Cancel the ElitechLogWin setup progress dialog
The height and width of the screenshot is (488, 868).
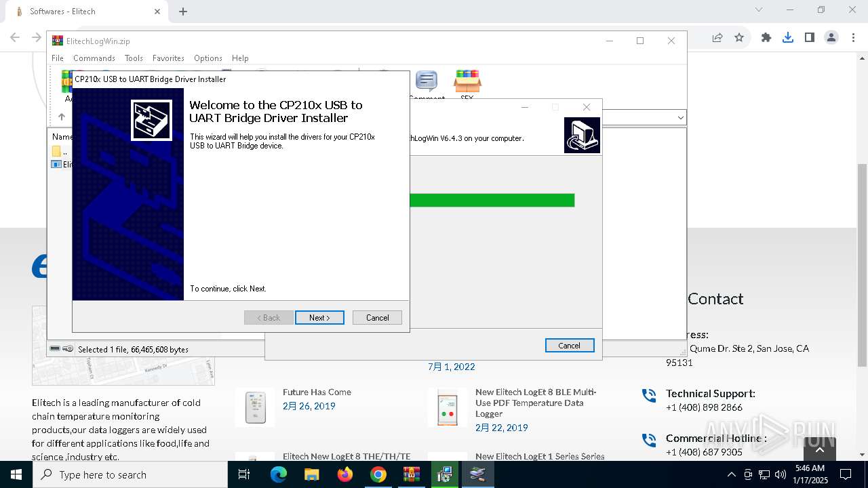pyautogui.click(x=570, y=346)
